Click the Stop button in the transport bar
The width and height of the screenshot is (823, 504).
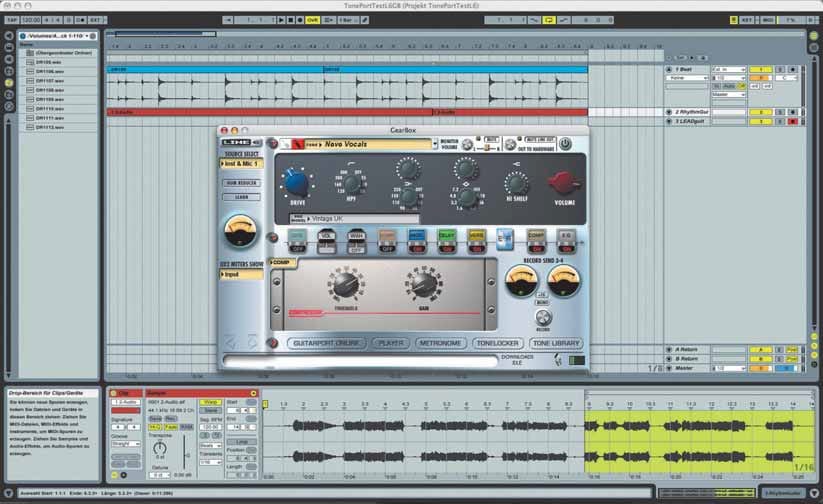290,20
